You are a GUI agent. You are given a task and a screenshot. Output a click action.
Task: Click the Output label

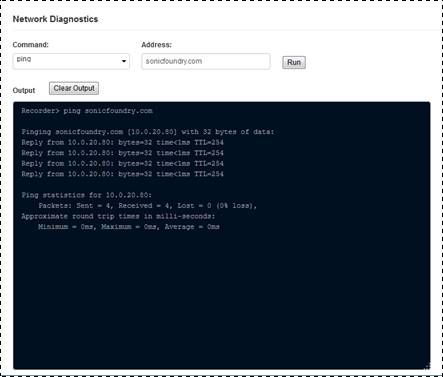[x=24, y=90]
